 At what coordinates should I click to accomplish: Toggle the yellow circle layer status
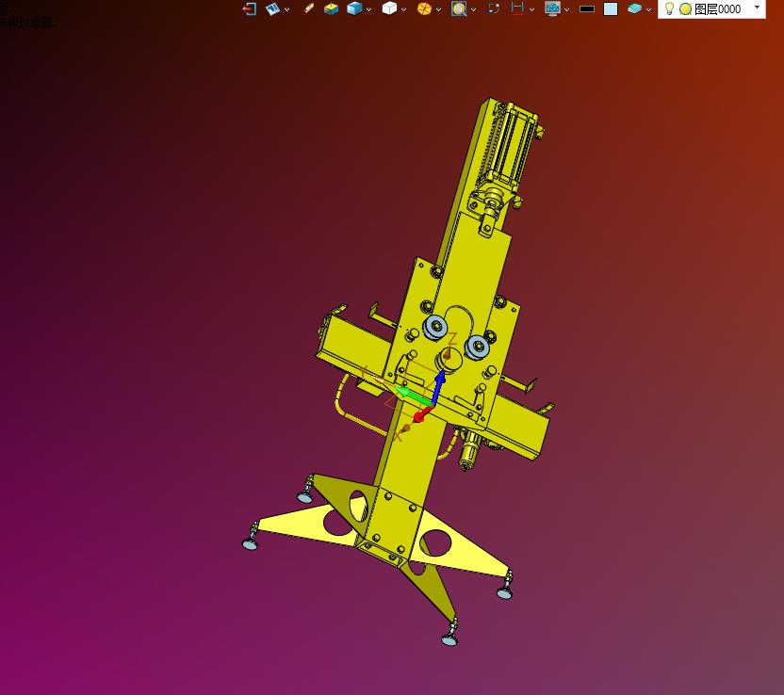pyautogui.click(x=685, y=8)
